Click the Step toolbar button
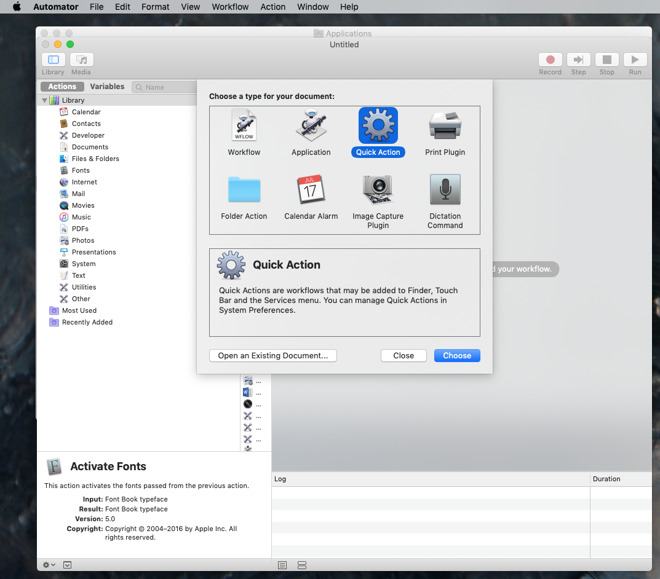 [578, 60]
